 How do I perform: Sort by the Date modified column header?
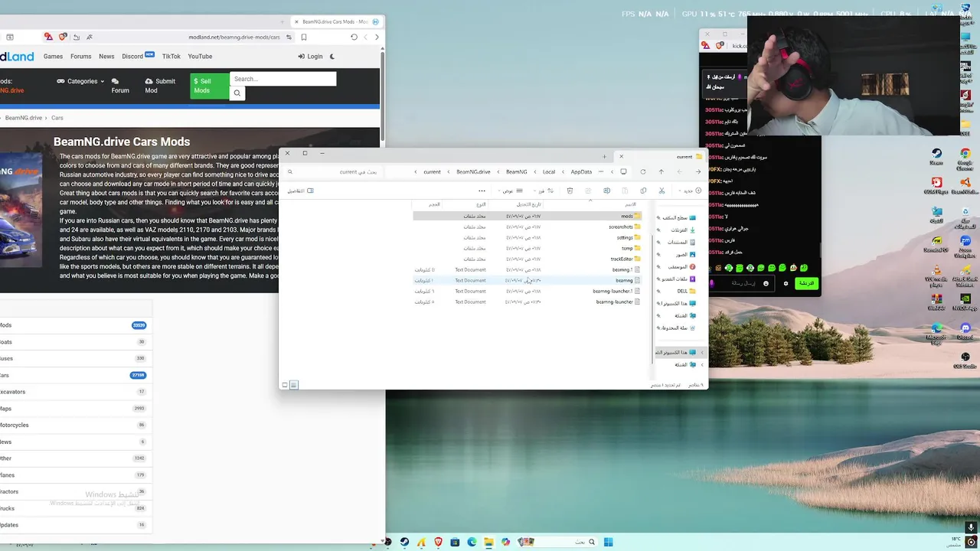[x=528, y=204]
